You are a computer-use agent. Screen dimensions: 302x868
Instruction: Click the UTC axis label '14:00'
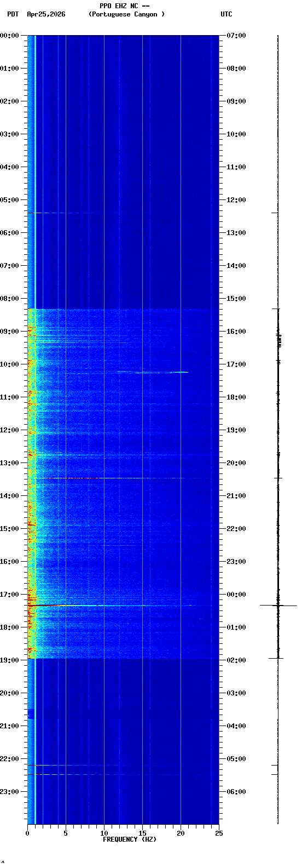(x=236, y=266)
